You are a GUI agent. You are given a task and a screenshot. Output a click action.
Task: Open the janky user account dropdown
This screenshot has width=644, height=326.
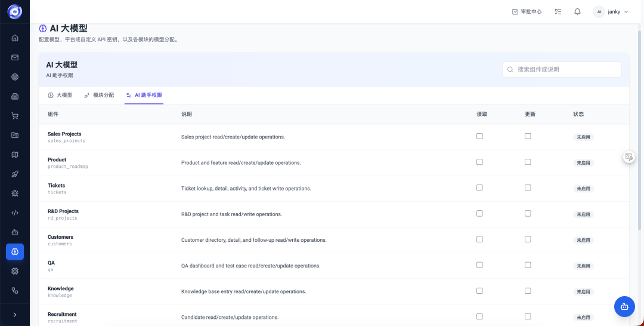pos(611,11)
